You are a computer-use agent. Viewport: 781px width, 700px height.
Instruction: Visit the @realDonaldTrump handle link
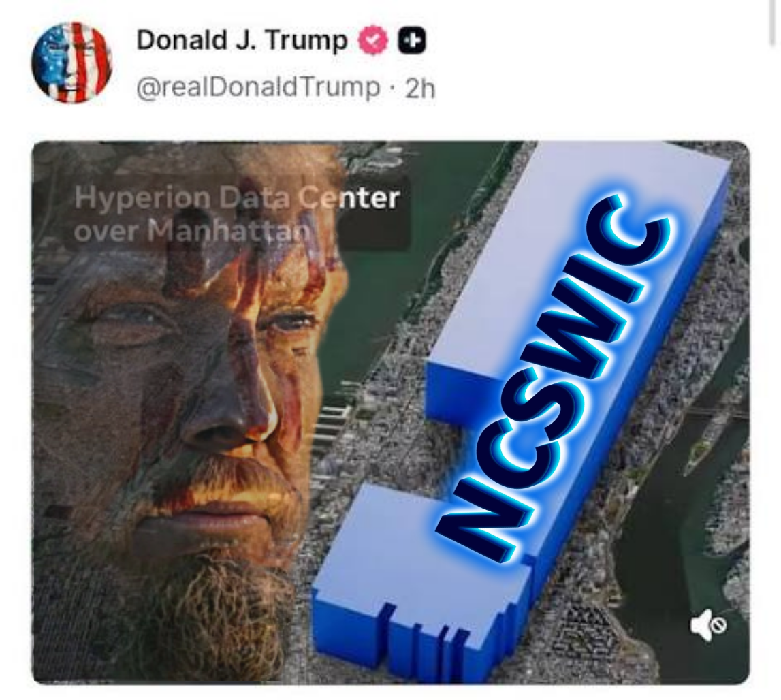point(258,88)
